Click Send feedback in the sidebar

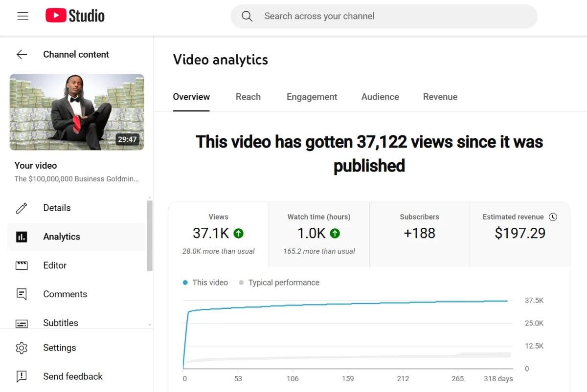click(77, 376)
